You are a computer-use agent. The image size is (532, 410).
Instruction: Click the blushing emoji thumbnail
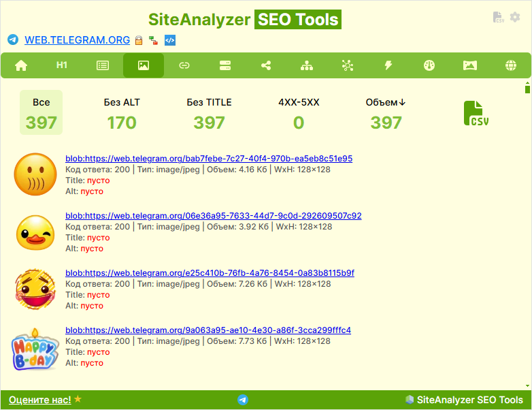35,174
